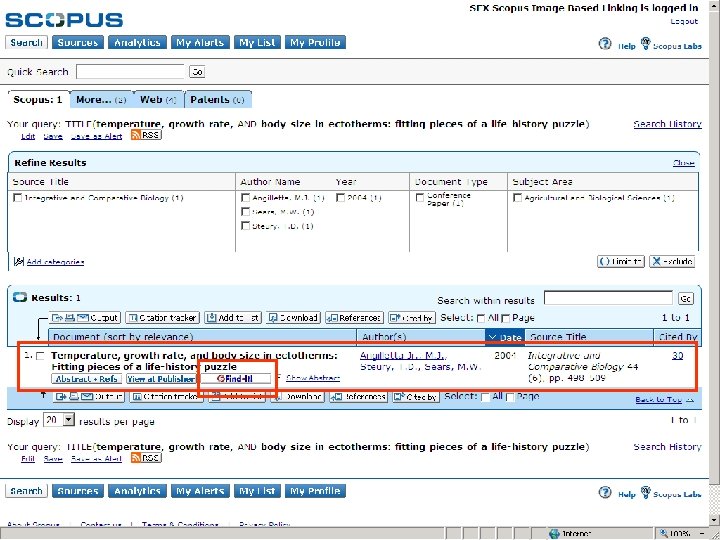
Task: Click the top Save as Alert link
Action: tap(96, 136)
